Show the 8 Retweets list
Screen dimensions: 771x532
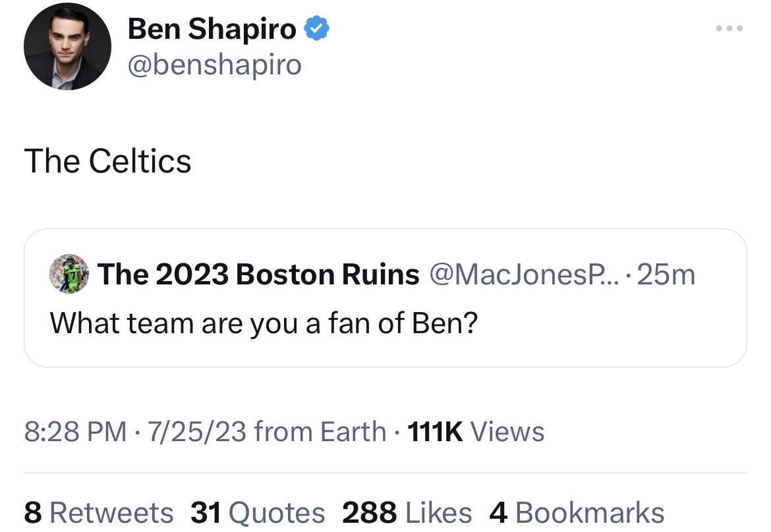(99, 513)
